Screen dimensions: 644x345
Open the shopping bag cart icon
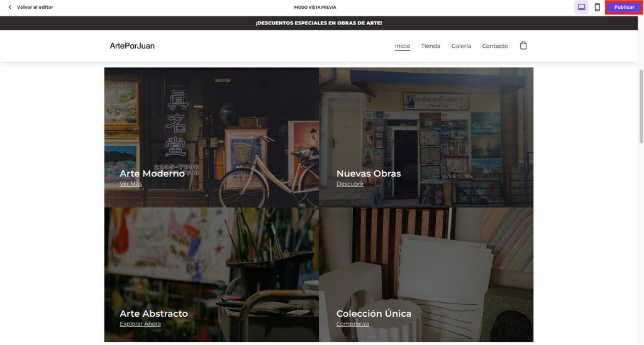tap(523, 45)
